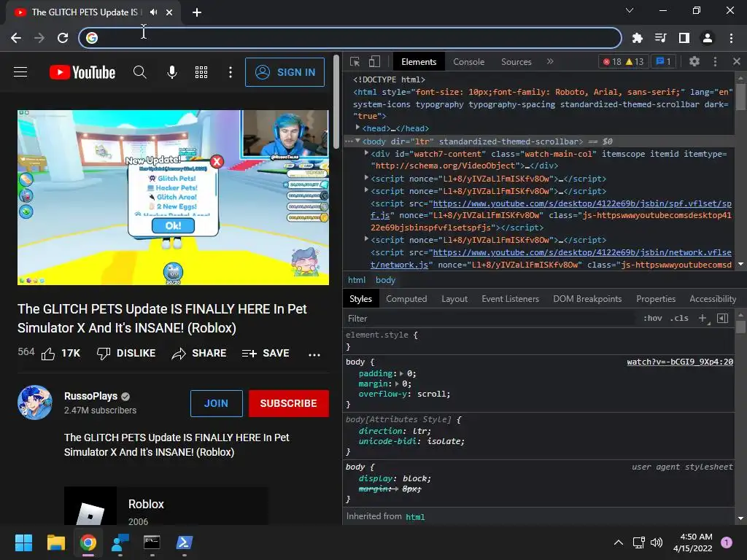
Task: Switch to the Sources tab
Action: pos(516,62)
